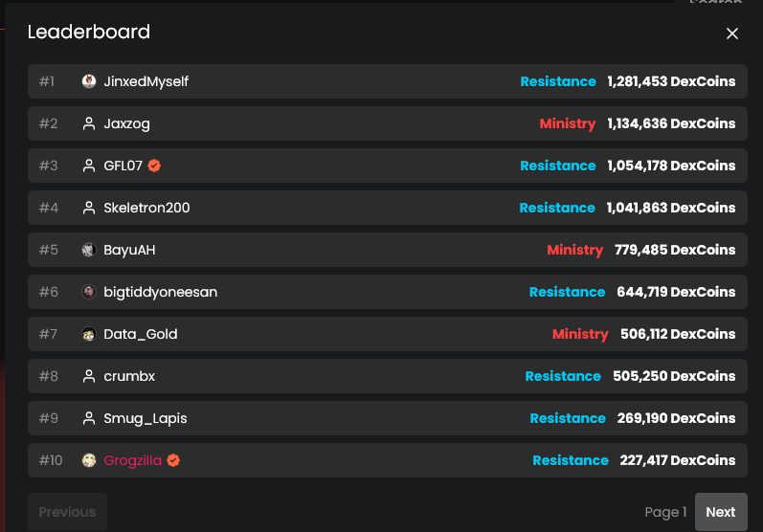Click the verified badge next to Grogzilla

173,460
